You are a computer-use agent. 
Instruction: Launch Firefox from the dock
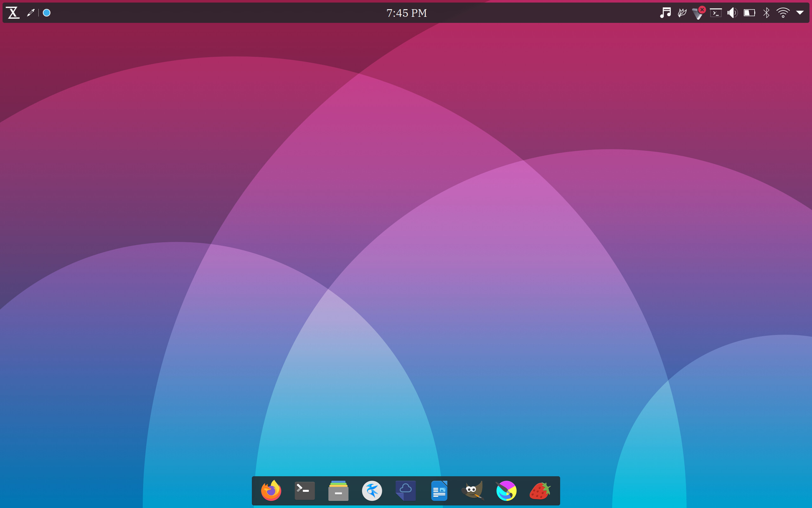click(x=271, y=491)
